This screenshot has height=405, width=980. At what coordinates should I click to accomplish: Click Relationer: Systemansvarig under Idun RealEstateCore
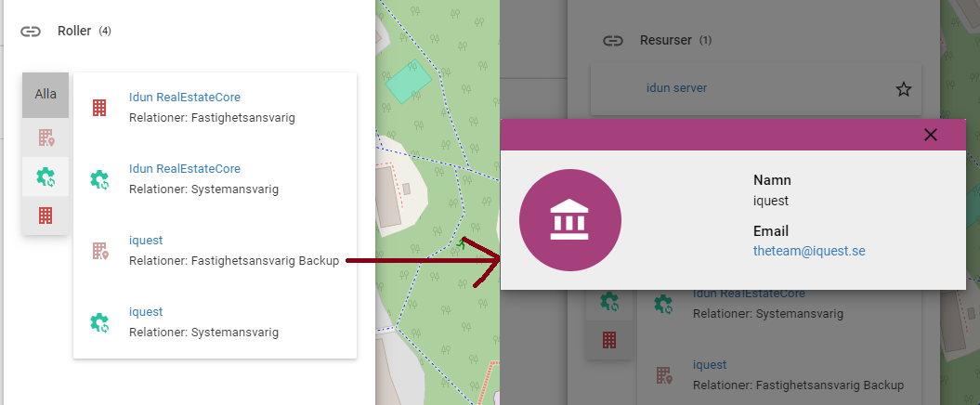pyautogui.click(x=203, y=189)
